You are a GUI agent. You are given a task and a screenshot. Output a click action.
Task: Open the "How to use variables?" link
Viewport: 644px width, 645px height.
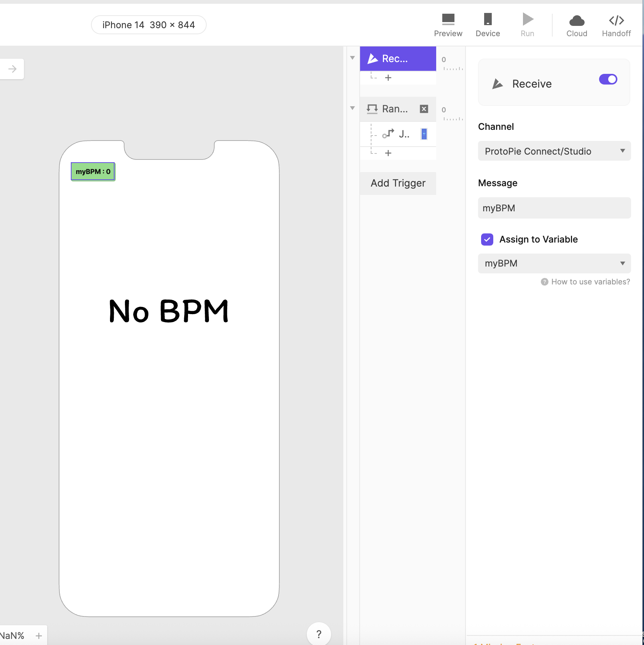[590, 282]
